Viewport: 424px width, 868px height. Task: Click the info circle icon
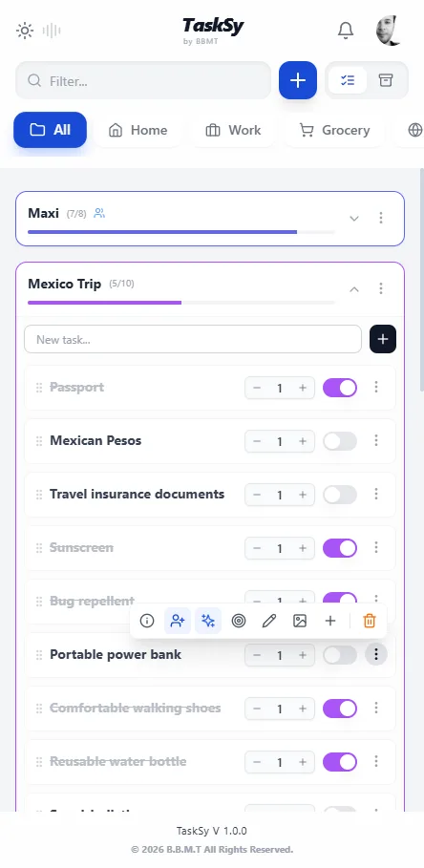tap(147, 621)
